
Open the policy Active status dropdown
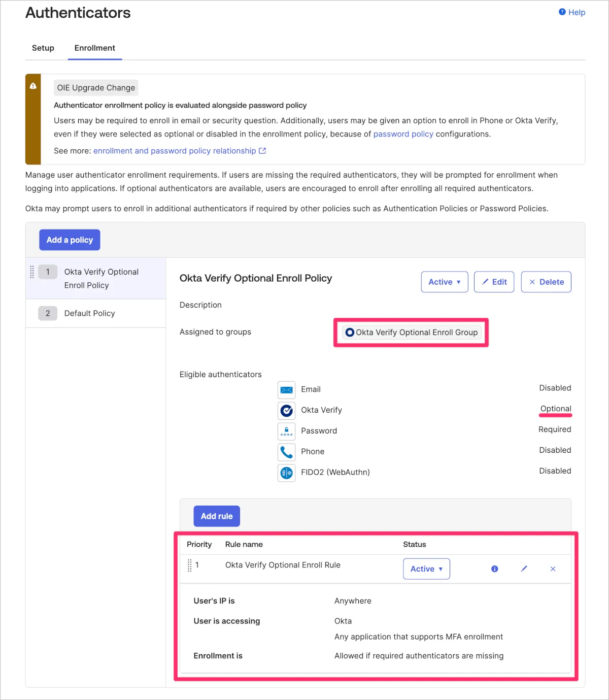(444, 282)
